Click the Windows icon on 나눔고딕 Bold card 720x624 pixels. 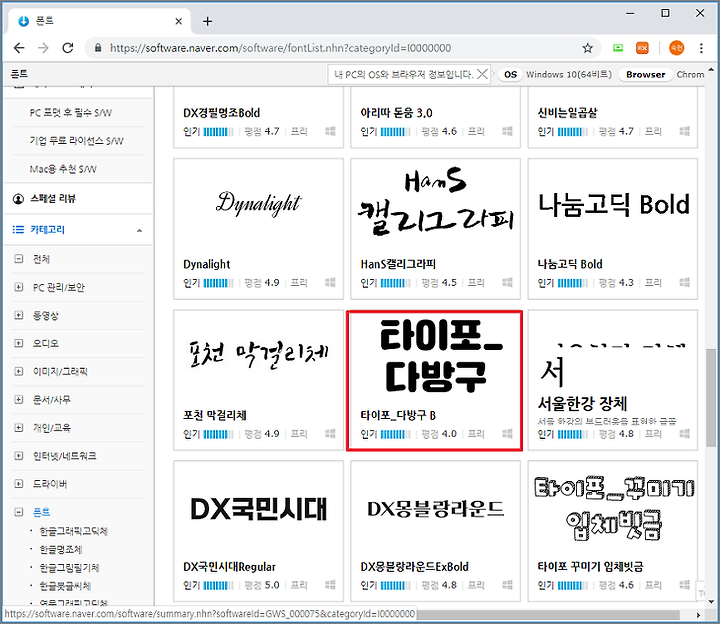point(685,282)
